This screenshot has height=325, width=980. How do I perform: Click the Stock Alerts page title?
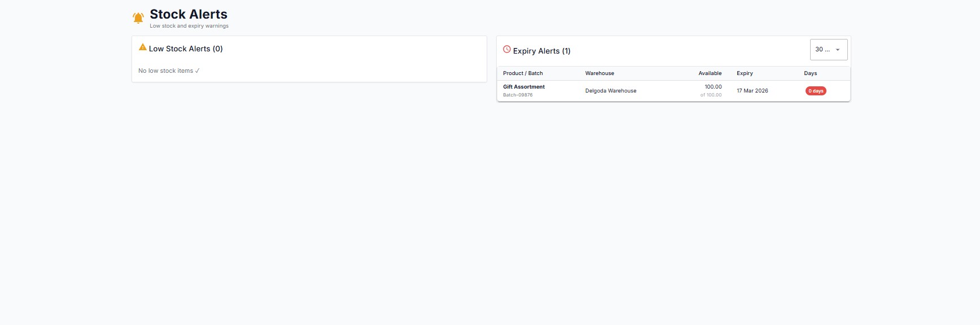point(189,14)
